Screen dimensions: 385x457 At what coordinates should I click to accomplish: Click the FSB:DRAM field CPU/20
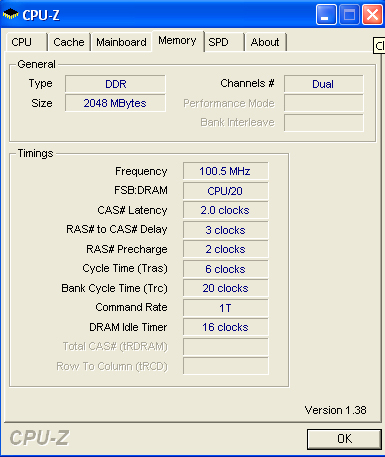[225, 191]
